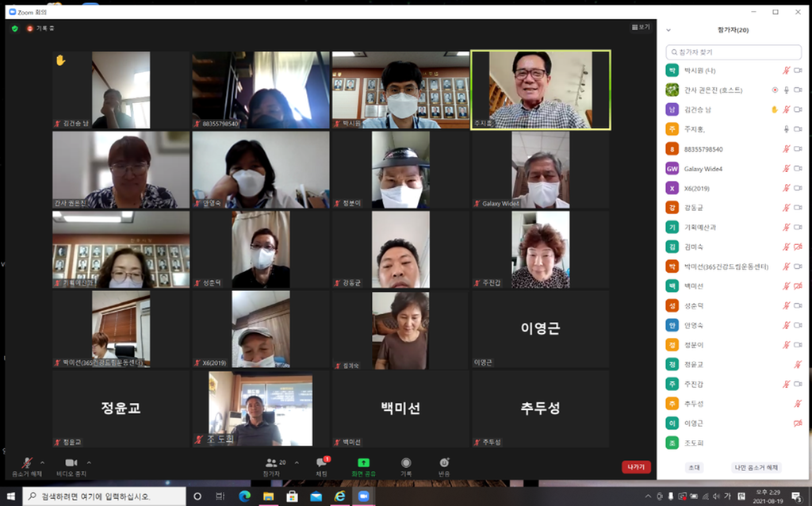Screen dimensions: 812x506
Task: Open the reactions (반응) menu
Action: [x=444, y=463]
